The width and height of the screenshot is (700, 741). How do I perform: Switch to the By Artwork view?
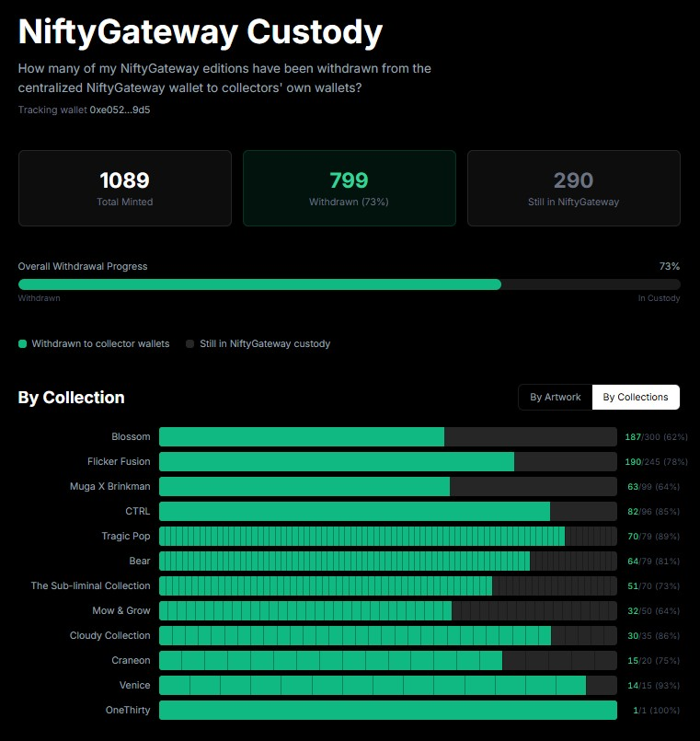tap(555, 397)
